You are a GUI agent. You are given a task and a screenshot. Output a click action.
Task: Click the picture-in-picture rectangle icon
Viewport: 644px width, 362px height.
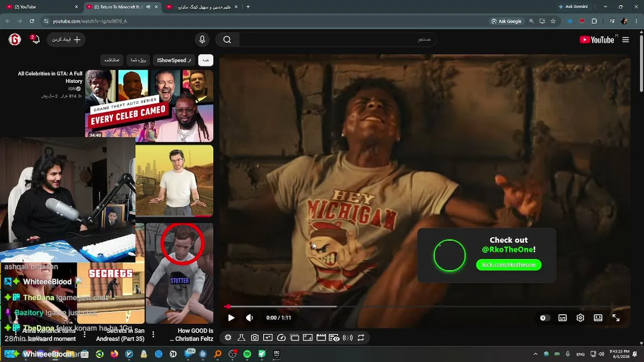pyautogui.click(x=307, y=338)
